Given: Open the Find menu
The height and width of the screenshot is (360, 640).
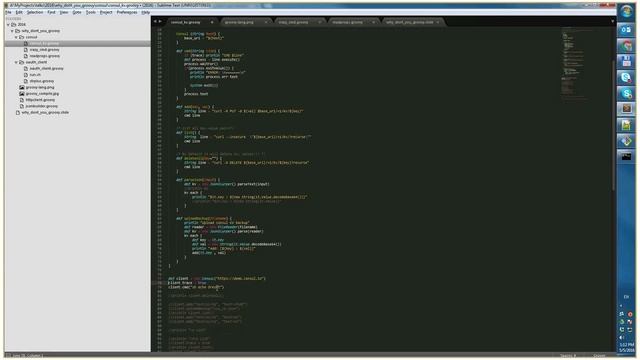Looking at the screenshot, I should pos(51,12).
